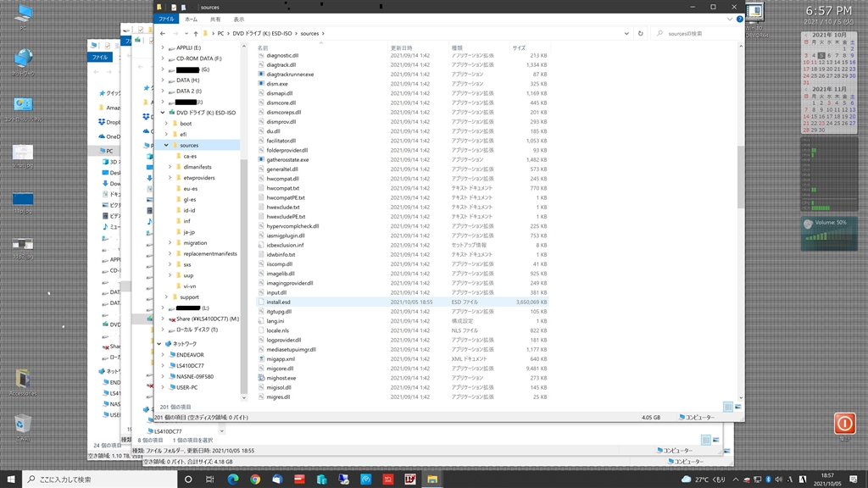Open File Explorer from the taskbar
Viewport: 868px width, 488px height.
point(432,480)
